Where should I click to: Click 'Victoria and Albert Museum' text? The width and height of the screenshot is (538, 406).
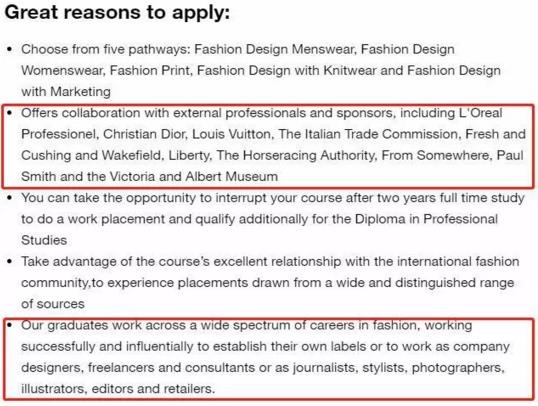[194, 177]
